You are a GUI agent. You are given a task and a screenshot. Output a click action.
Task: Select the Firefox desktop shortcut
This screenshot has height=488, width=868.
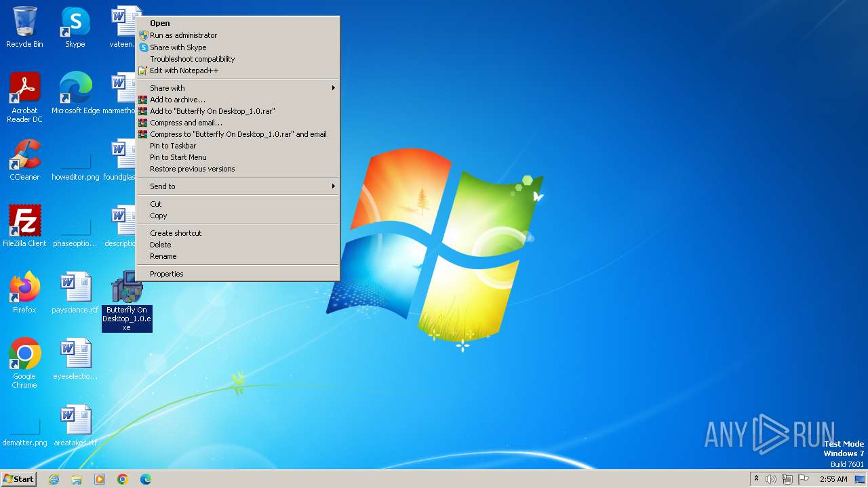click(24, 293)
